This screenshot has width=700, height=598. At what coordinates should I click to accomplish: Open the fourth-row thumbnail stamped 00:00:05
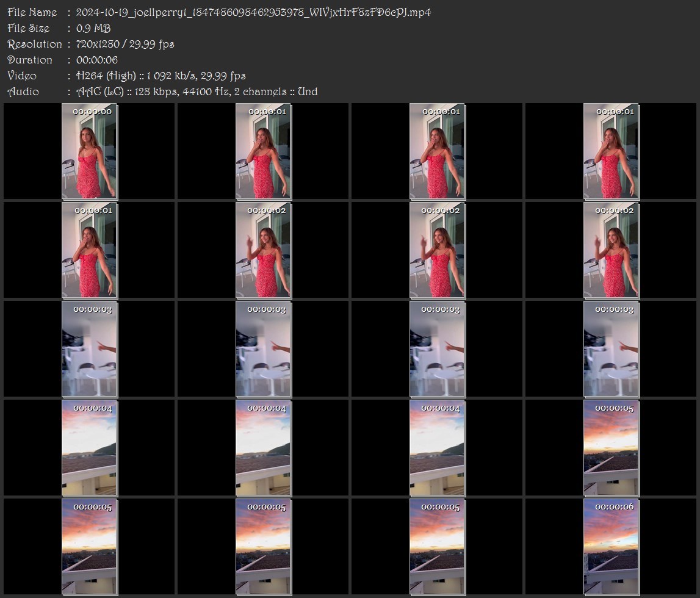[611, 448]
